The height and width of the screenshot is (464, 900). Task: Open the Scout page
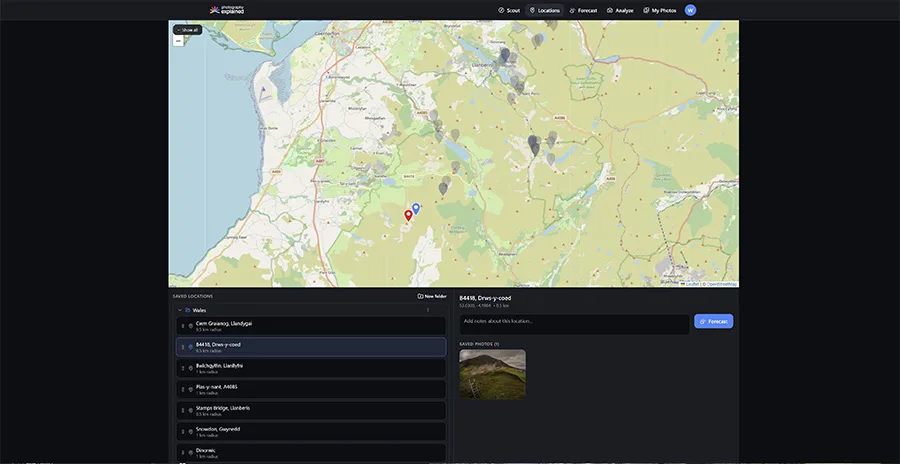pyautogui.click(x=509, y=10)
